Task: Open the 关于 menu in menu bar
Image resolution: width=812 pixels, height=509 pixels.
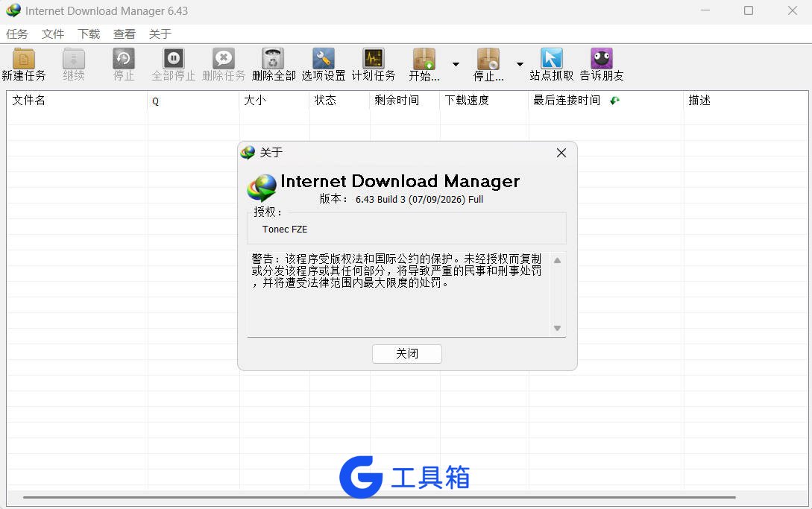Action: coord(160,34)
